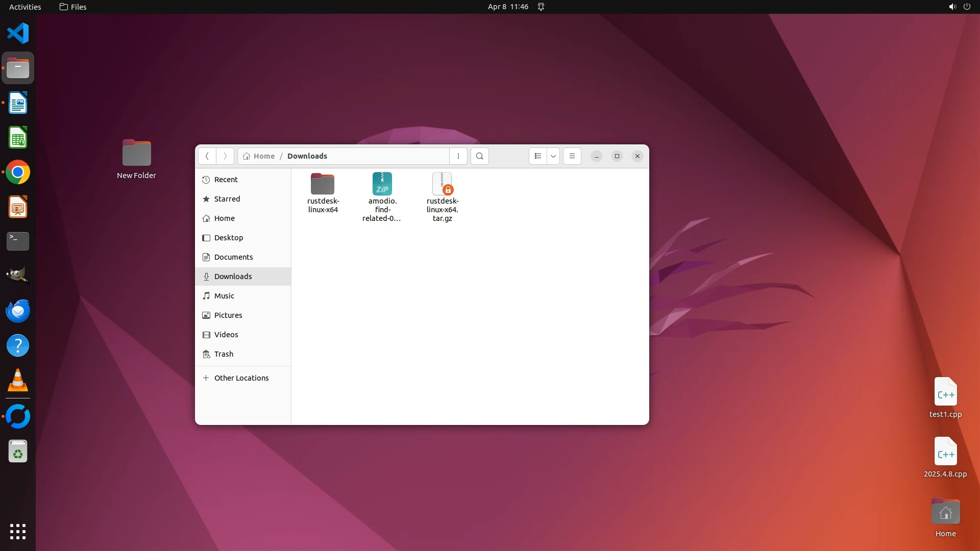The image size is (980, 551).
Task: Open the path bar three-dot menu
Action: [x=458, y=156]
